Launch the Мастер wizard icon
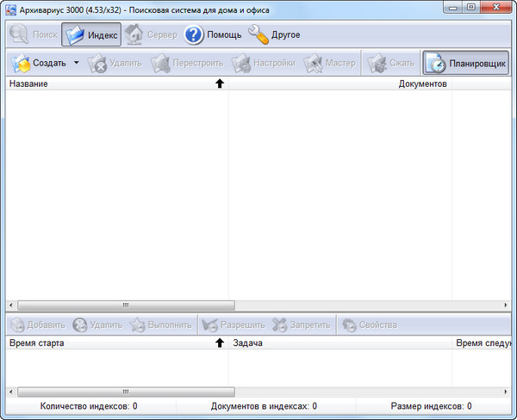The height and width of the screenshot is (420, 517). point(315,64)
